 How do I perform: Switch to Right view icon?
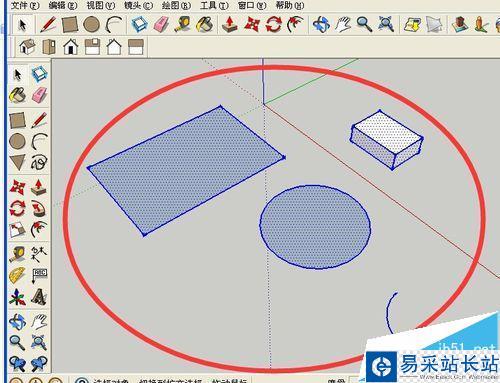(x=92, y=47)
